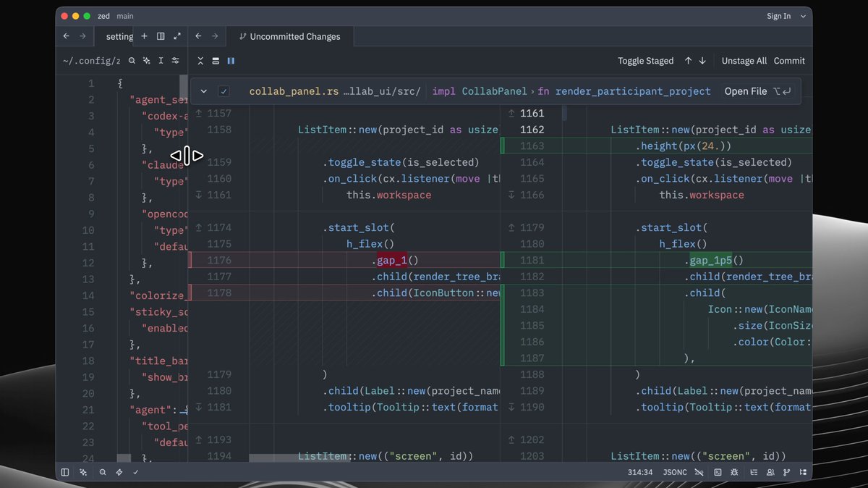Open the main branch picker in title bar
868x488 pixels.
tap(124, 16)
